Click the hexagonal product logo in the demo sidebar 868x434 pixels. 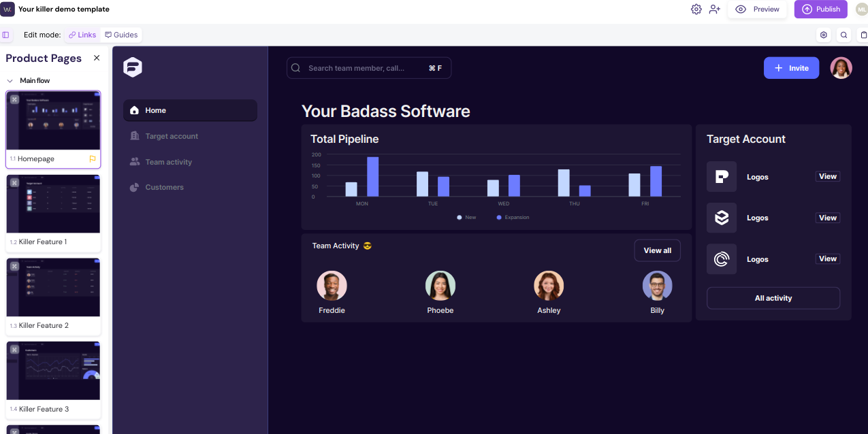pos(133,67)
